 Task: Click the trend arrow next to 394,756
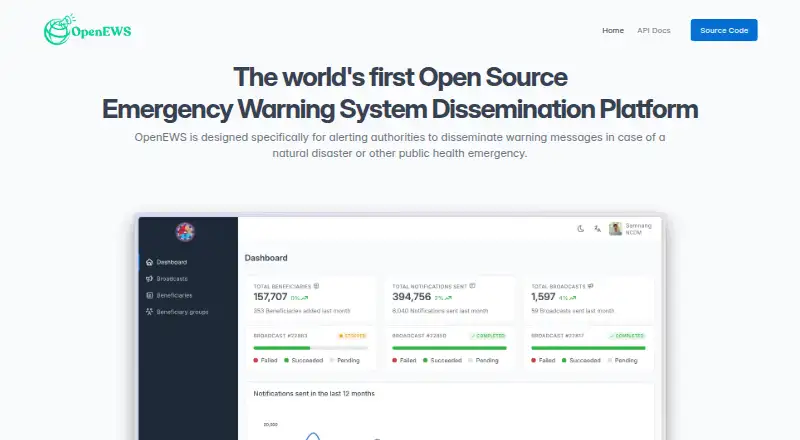point(448,298)
